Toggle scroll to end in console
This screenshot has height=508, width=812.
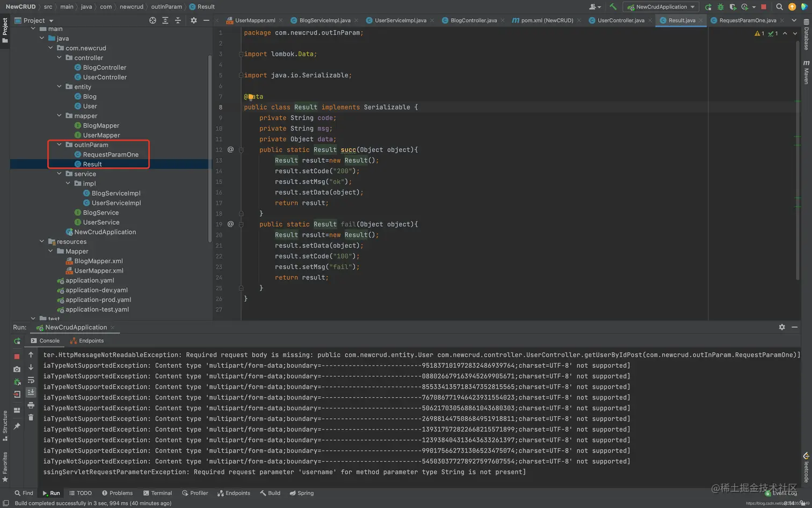(x=31, y=392)
